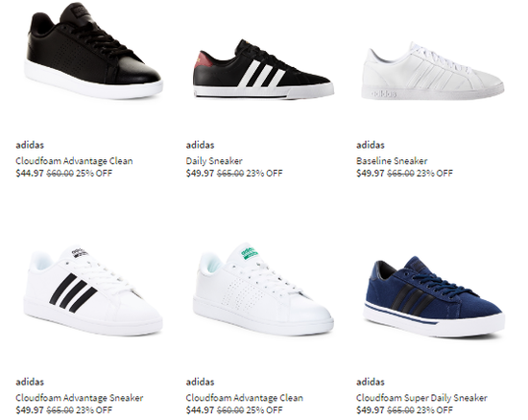
Task: Open the white Baseline Sneaker product image
Action: tap(433, 71)
